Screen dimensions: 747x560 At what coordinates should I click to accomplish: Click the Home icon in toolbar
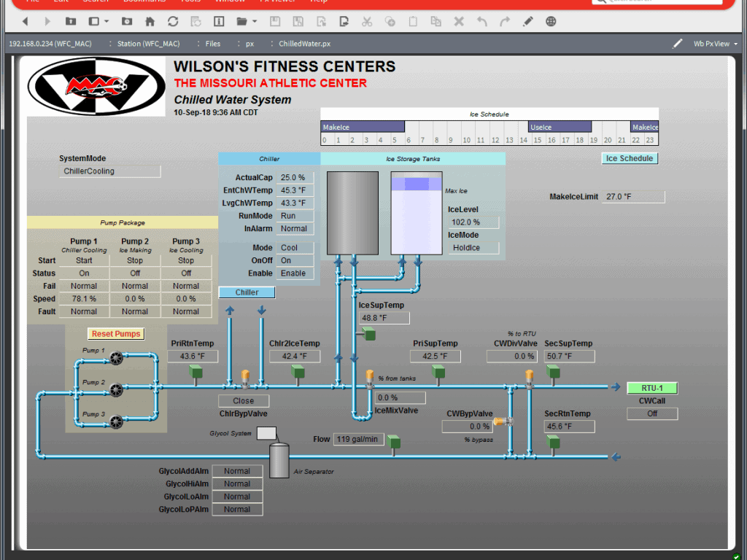(150, 21)
